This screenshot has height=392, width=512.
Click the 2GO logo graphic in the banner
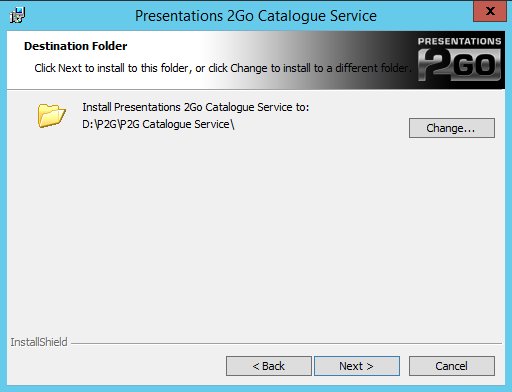[459, 65]
